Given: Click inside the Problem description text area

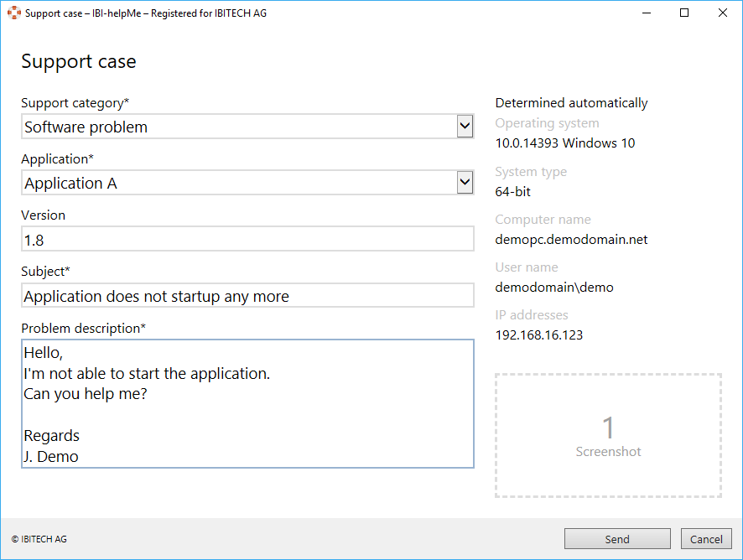Looking at the screenshot, I should tap(247, 403).
